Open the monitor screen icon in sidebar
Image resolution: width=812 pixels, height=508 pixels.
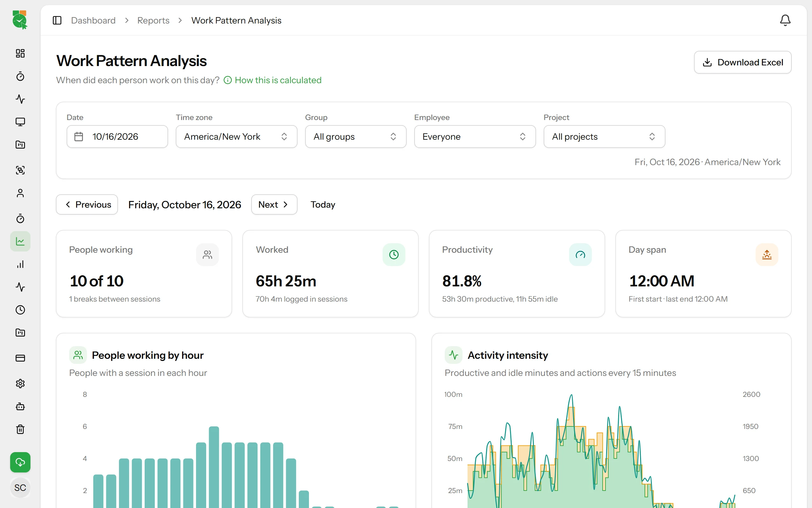(x=20, y=122)
